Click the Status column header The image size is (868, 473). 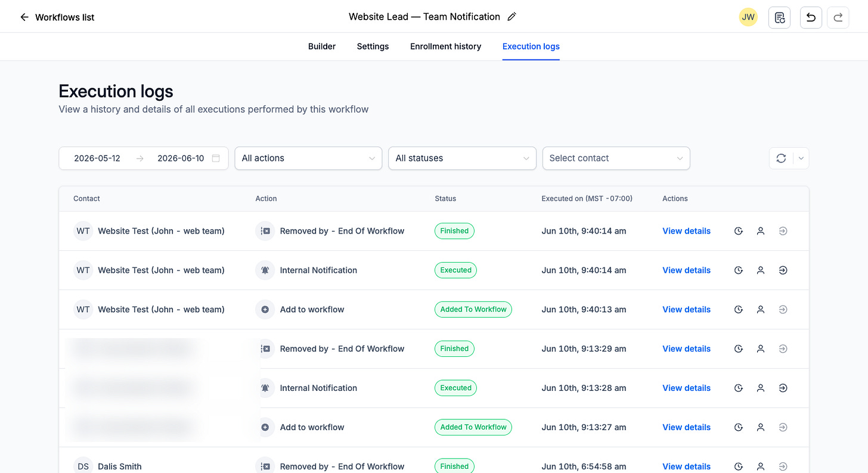pyautogui.click(x=445, y=199)
